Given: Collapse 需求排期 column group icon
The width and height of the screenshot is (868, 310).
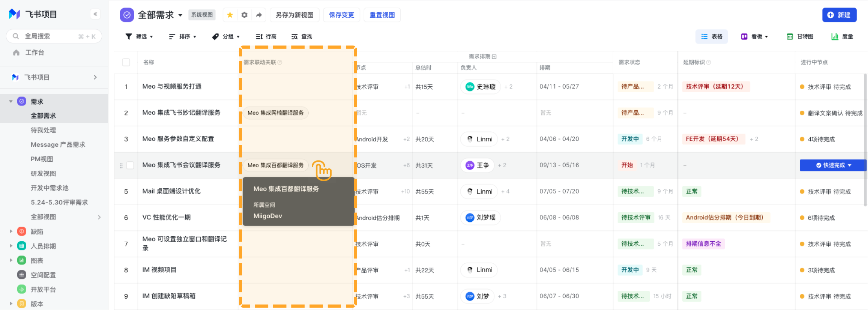Looking at the screenshot, I should (x=494, y=57).
